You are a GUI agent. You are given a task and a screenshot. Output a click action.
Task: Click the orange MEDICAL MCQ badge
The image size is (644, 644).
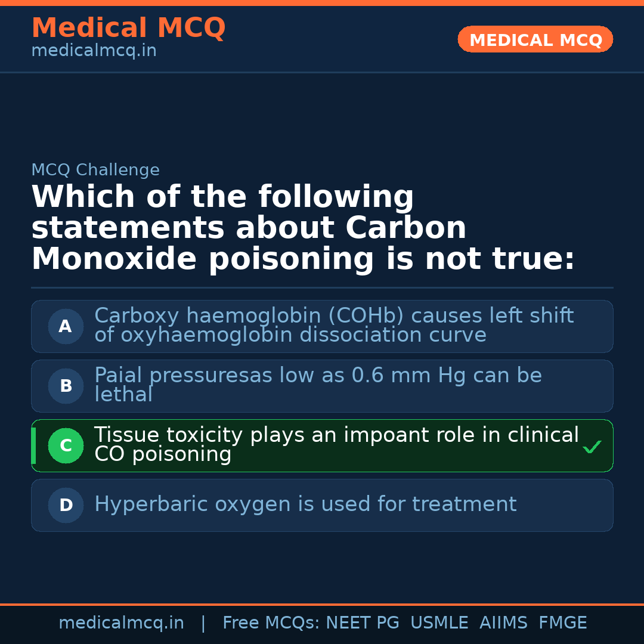(535, 40)
